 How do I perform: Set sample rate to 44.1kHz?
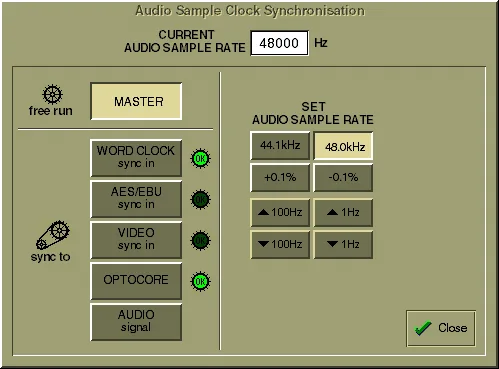280,146
